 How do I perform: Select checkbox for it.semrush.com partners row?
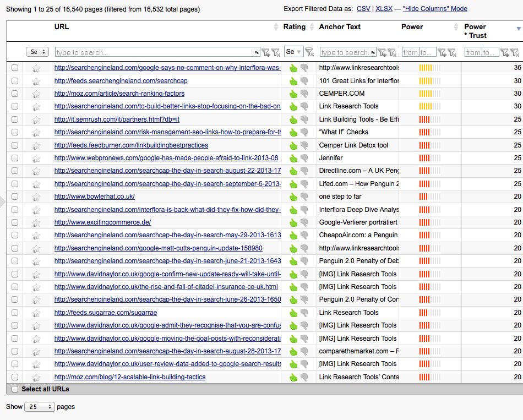15,119
